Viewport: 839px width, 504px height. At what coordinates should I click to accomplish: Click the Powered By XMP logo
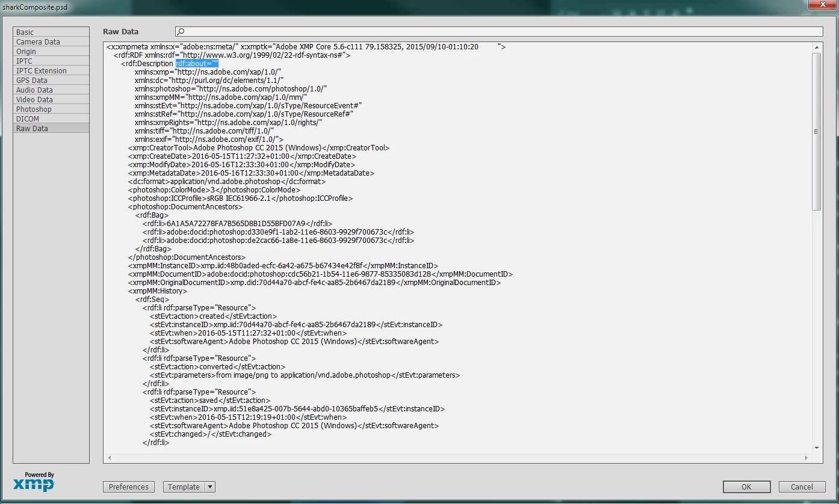pos(34,482)
